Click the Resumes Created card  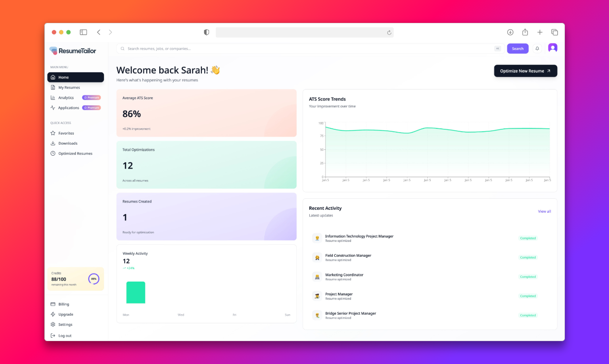[x=207, y=216]
